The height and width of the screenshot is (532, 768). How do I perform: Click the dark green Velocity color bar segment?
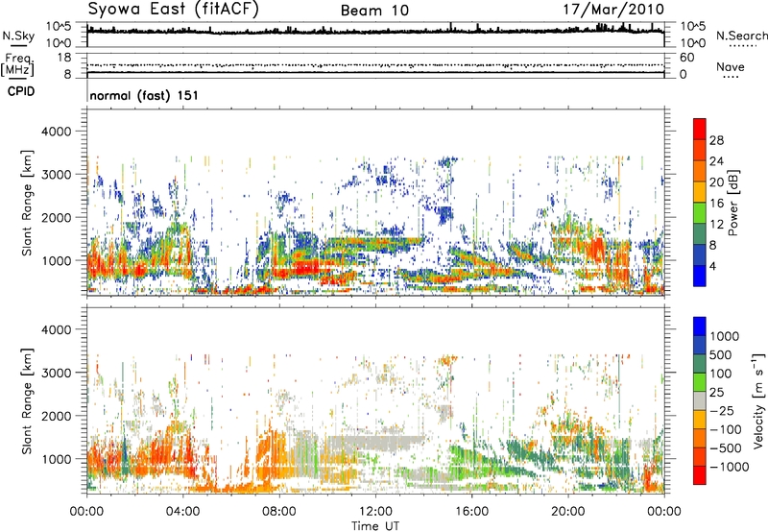[700, 364]
